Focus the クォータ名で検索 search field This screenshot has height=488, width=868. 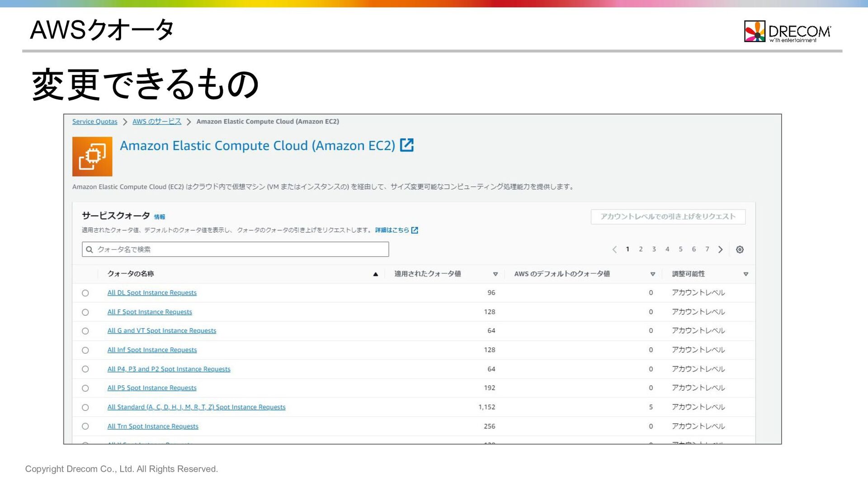click(235, 249)
